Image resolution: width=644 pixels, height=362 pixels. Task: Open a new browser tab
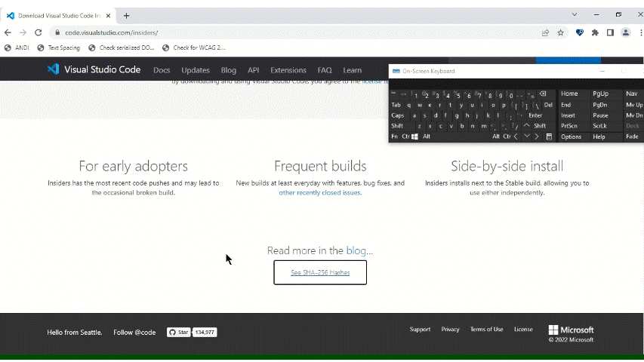tap(127, 16)
